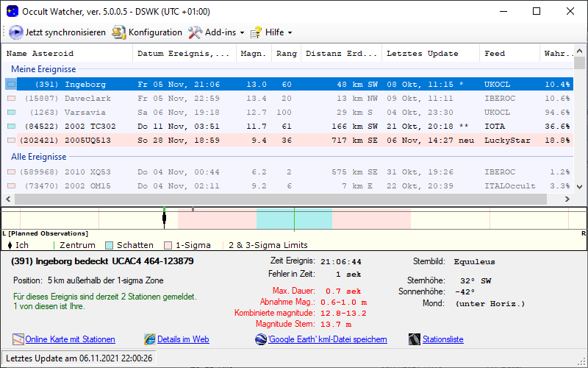Click the cyan Schatten zone in the path diagram

point(276,219)
